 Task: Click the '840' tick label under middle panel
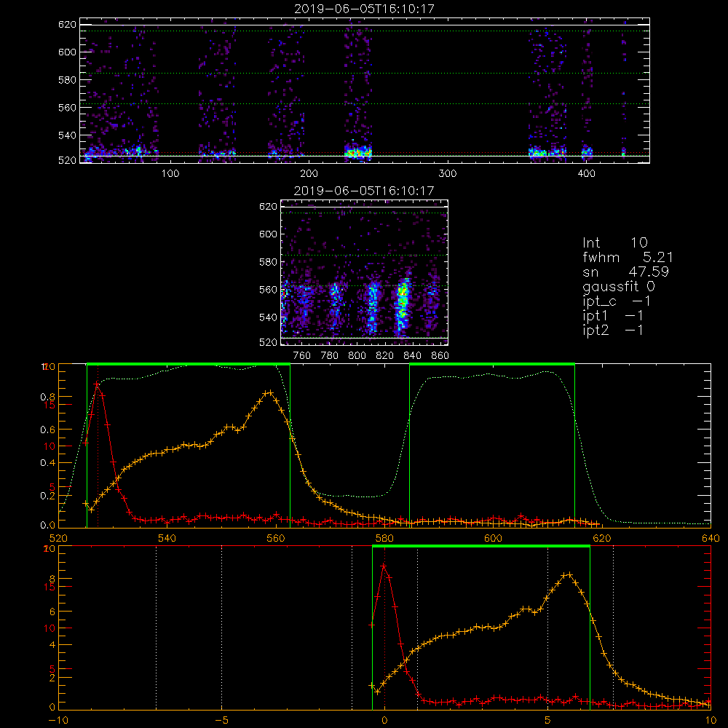click(412, 356)
